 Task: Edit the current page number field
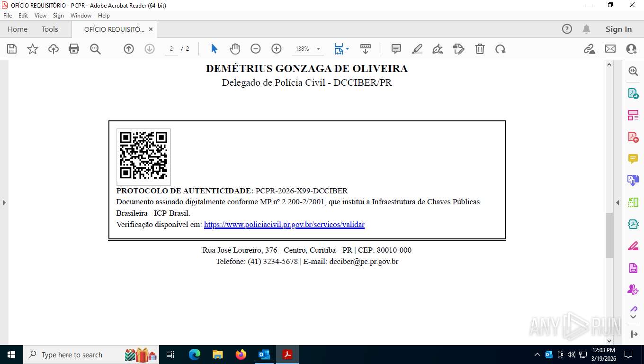(x=171, y=49)
